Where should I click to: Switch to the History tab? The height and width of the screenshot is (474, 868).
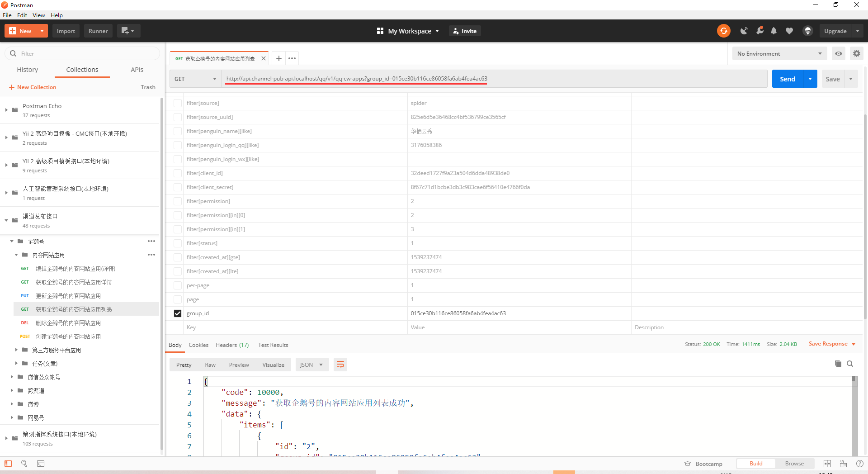click(x=28, y=70)
